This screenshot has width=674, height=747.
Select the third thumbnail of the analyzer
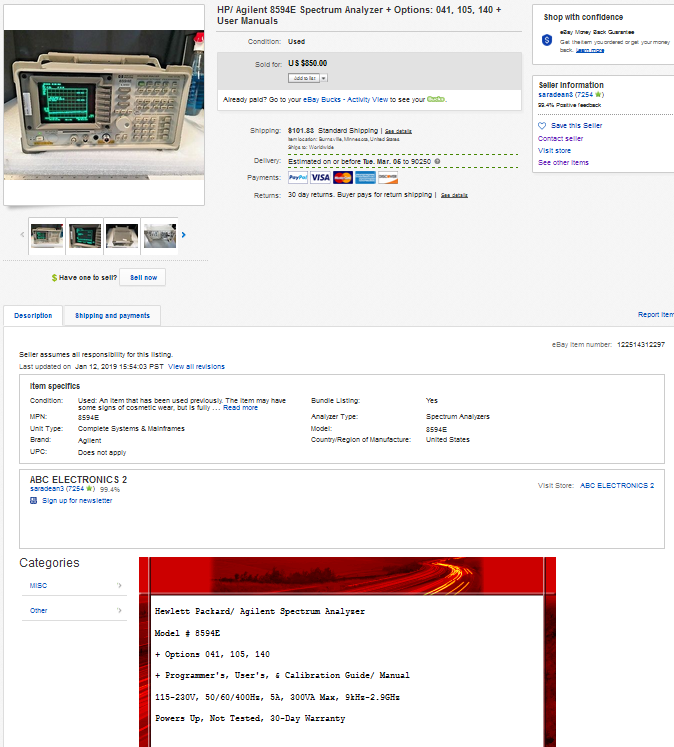click(122, 236)
